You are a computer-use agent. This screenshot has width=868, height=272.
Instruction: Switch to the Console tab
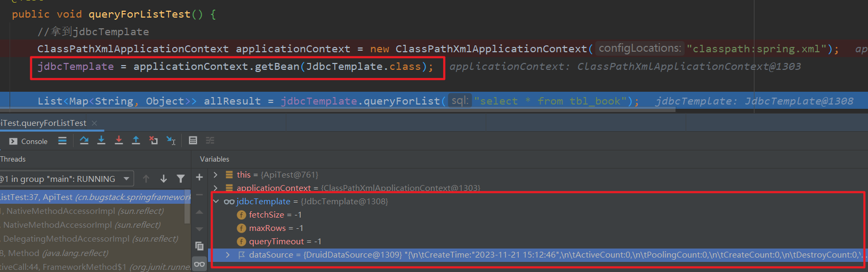coord(29,141)
